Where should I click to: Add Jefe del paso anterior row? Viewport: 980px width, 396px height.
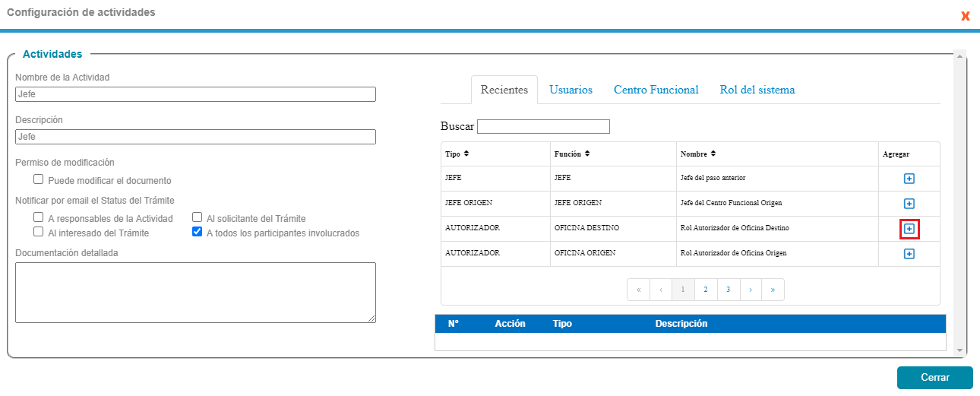pyautogui.click(x=909, y=179)
